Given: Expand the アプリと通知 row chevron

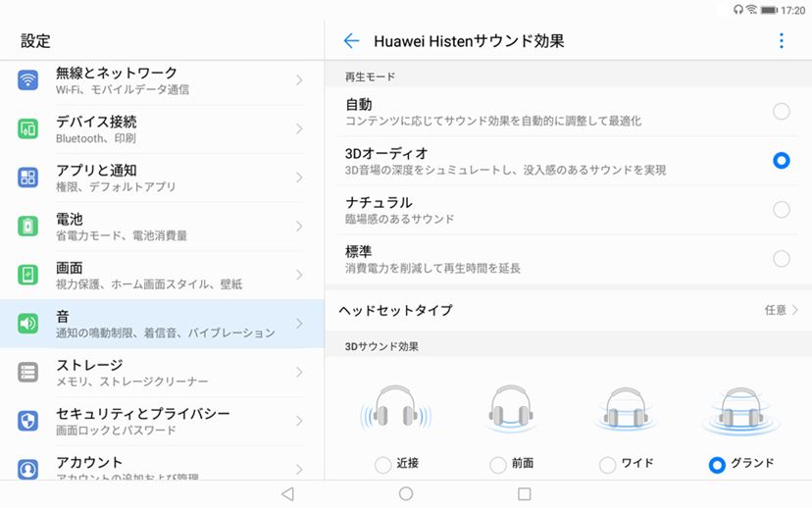Looking at the screenshot, I should 299,178.
